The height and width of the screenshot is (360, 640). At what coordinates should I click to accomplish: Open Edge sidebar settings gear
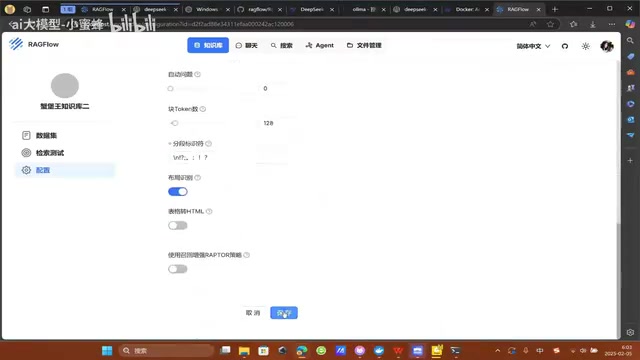[x=630, y=332]
